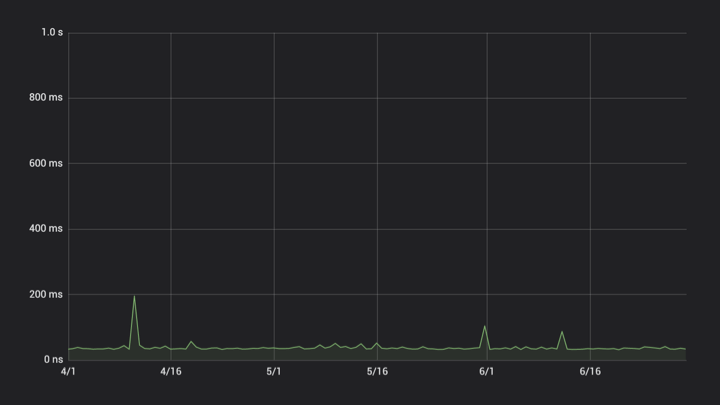720x405 pixels.
Task: Click the small bump at the 5/16 gridline
Action: tap(377, 343)
